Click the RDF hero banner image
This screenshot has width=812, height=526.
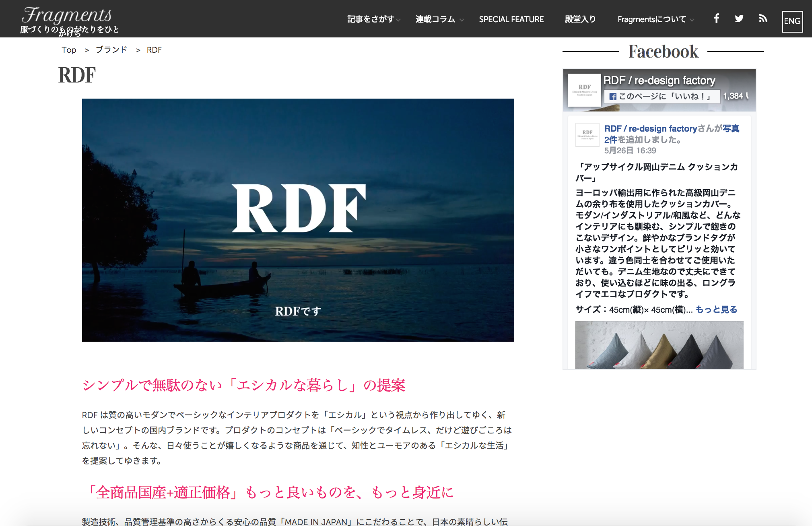298,220
